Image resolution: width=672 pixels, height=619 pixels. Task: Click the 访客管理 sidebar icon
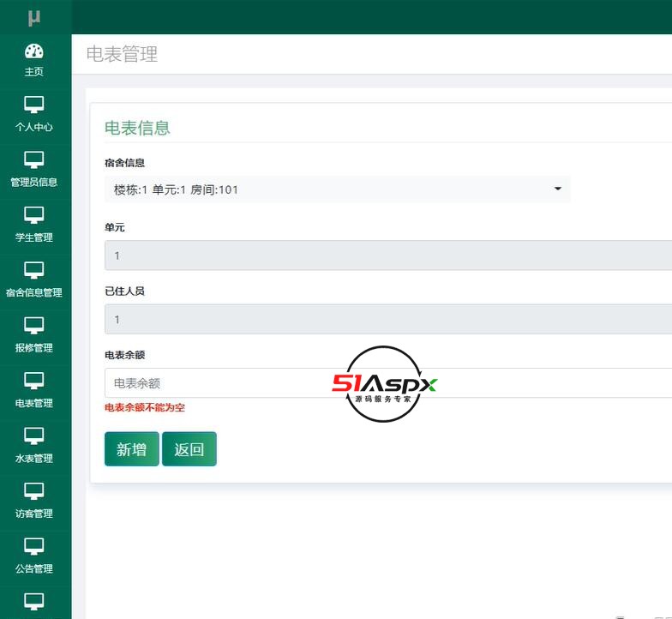coord(34,491)
